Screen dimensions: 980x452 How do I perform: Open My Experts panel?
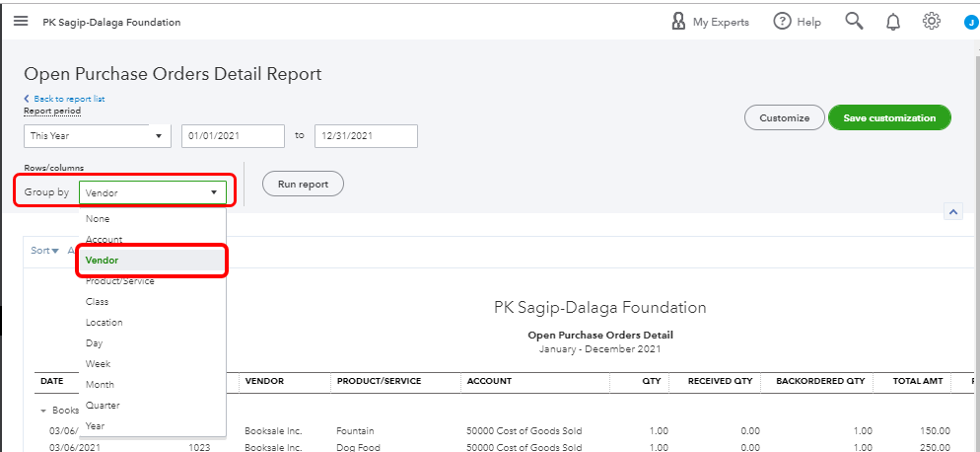click(710, 22)
